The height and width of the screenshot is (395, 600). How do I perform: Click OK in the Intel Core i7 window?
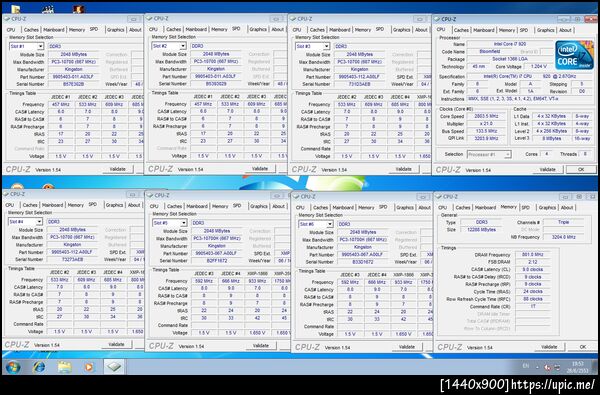[581, 170]
